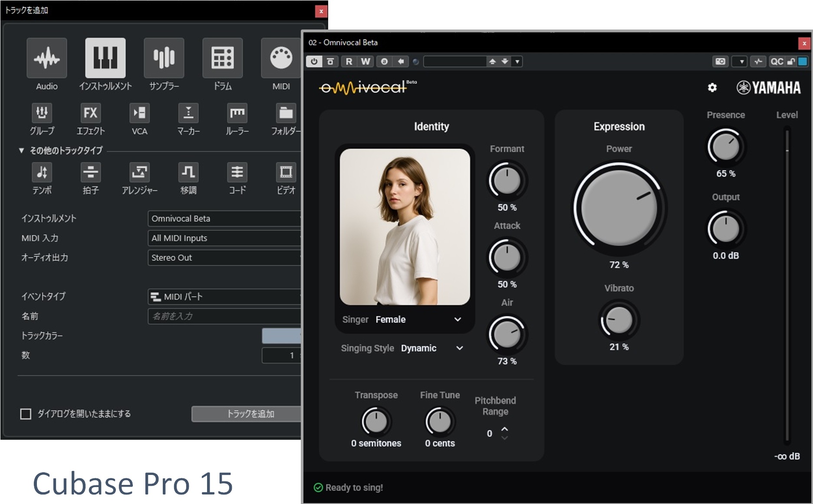Click the track name (名前を入力) input field
Screen dimensions: 813x504
[x=224, y=316]
